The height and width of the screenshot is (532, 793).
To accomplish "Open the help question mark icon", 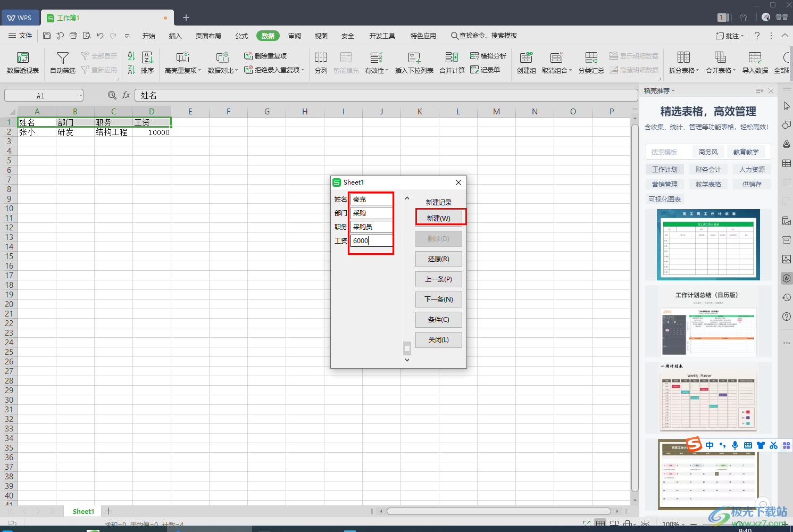I will (757, 36).
